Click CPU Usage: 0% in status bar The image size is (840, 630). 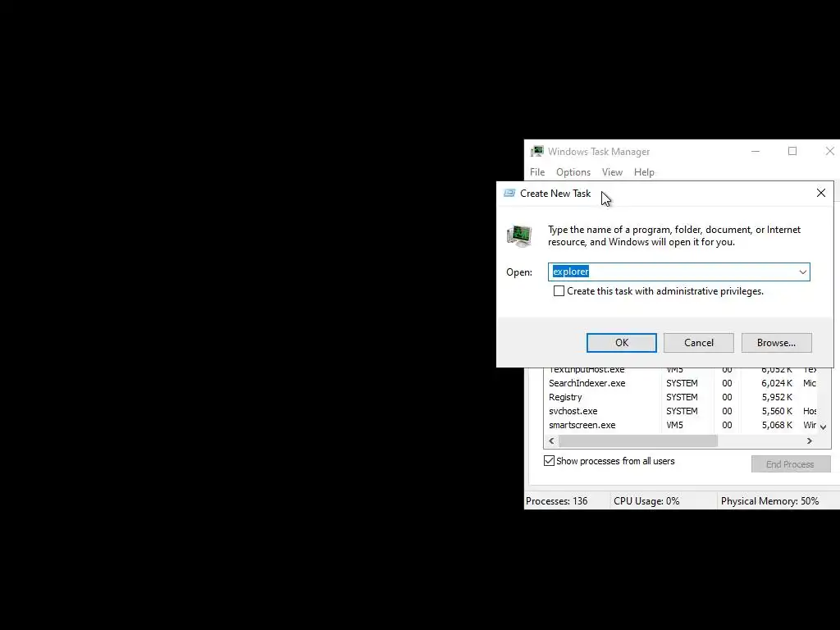(x=646, y=501)
